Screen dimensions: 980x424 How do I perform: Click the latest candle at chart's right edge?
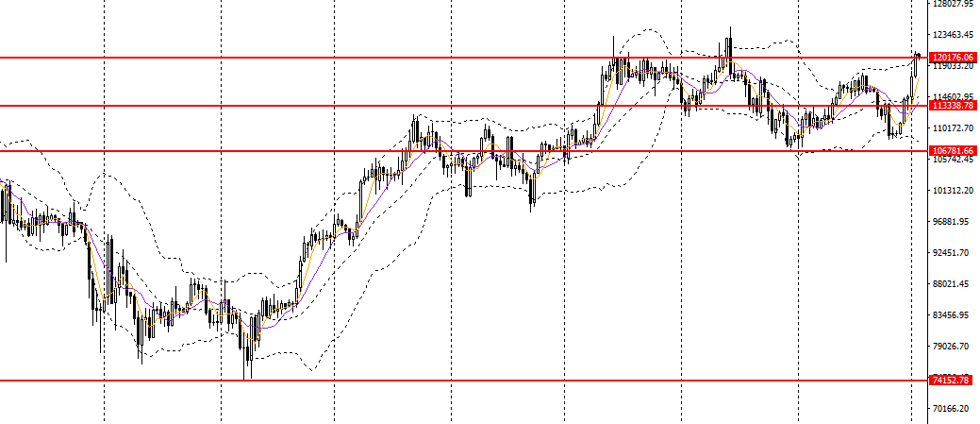point(919,57)
